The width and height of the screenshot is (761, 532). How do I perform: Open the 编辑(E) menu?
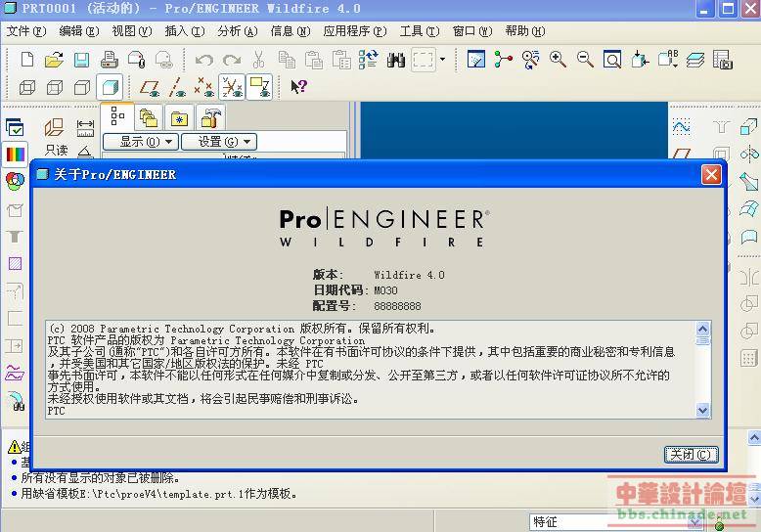pos(78,31)
